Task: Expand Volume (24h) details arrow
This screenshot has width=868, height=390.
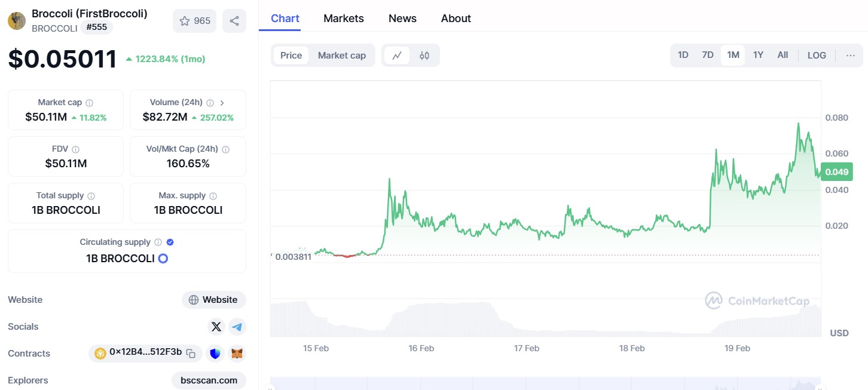Action: (222, 103)
